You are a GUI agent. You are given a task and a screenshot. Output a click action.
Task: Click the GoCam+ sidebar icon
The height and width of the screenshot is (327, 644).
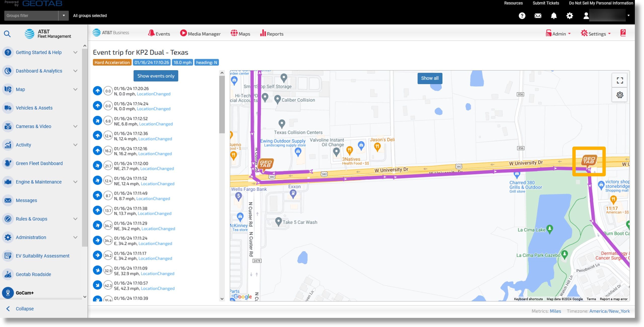click(x=8, y=293)
